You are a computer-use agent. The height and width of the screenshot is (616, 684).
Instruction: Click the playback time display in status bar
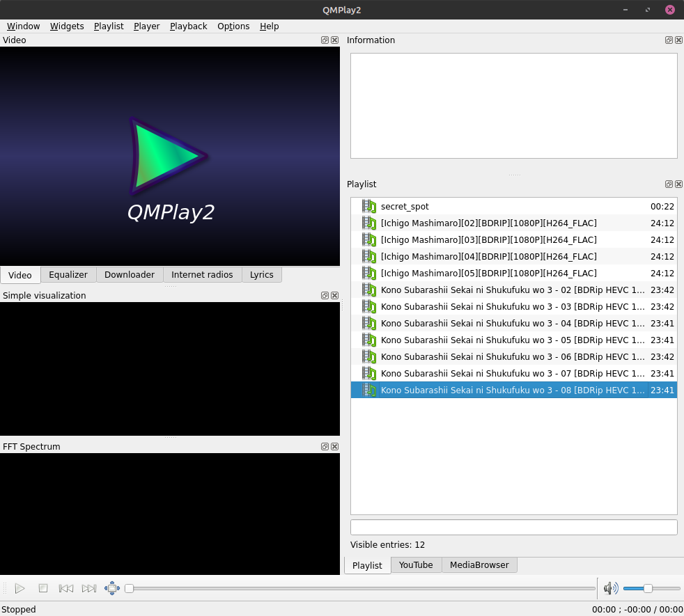(637, 610)
